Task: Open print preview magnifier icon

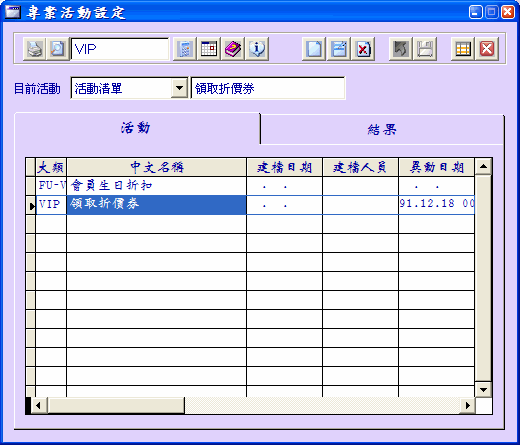Action: click(58, 49)
